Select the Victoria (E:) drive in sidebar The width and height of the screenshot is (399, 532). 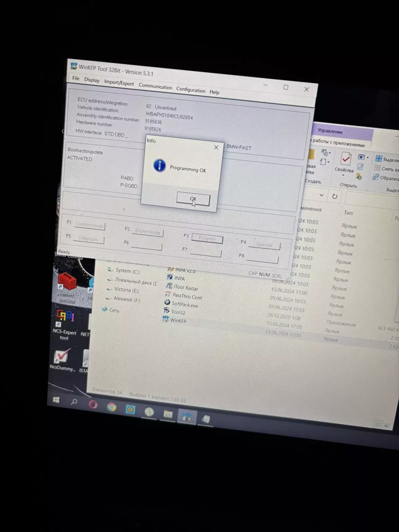126,290
